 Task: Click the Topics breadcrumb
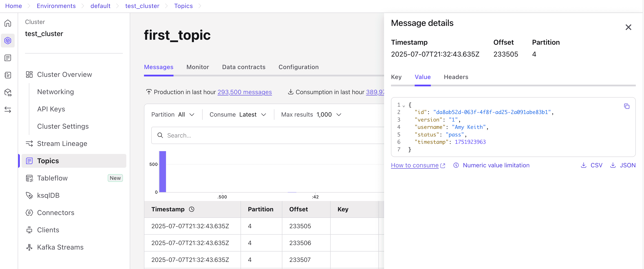(183, 6)
